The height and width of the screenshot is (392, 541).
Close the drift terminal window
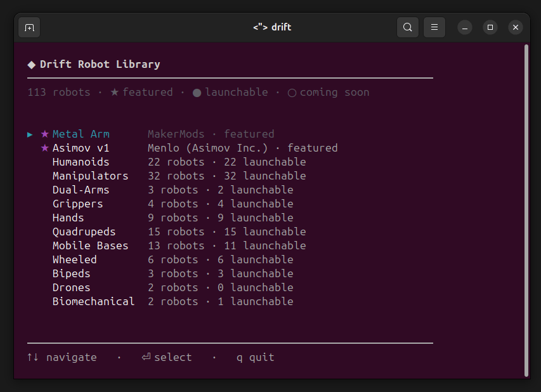tap(516, 27)
